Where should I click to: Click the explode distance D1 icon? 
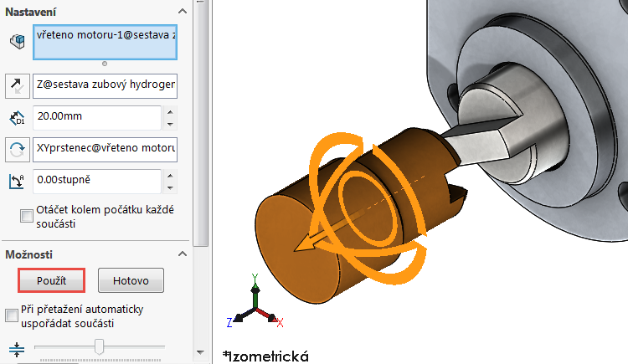coord(18,118)
